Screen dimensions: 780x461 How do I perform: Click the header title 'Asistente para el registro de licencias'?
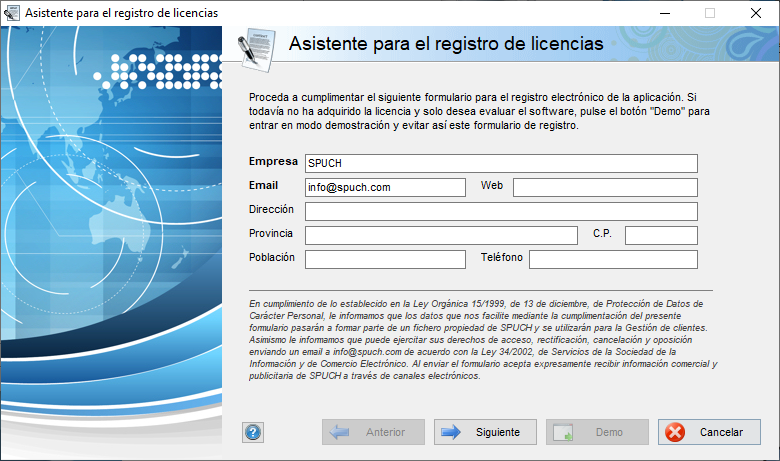point(446,44)
